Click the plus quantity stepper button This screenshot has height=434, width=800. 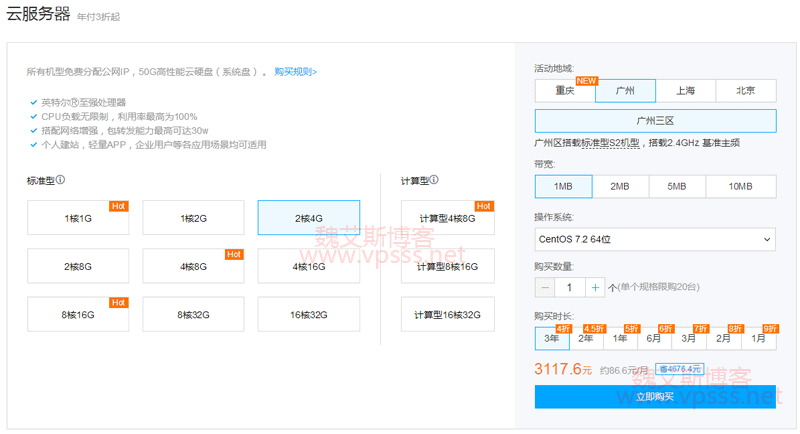596,287
